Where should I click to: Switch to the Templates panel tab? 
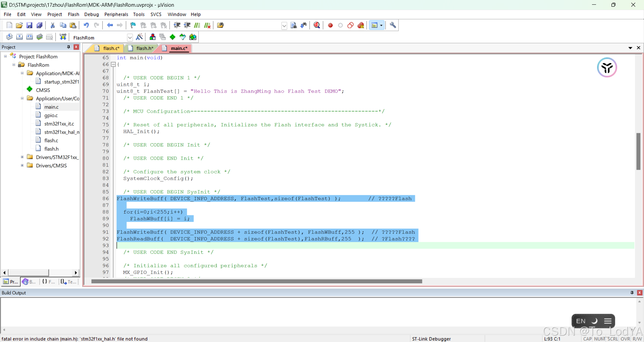pos(68,282)
